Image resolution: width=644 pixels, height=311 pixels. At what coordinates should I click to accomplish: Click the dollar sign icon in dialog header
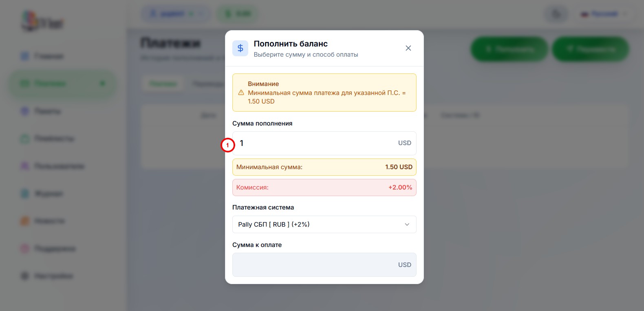[x=240, y=48]
